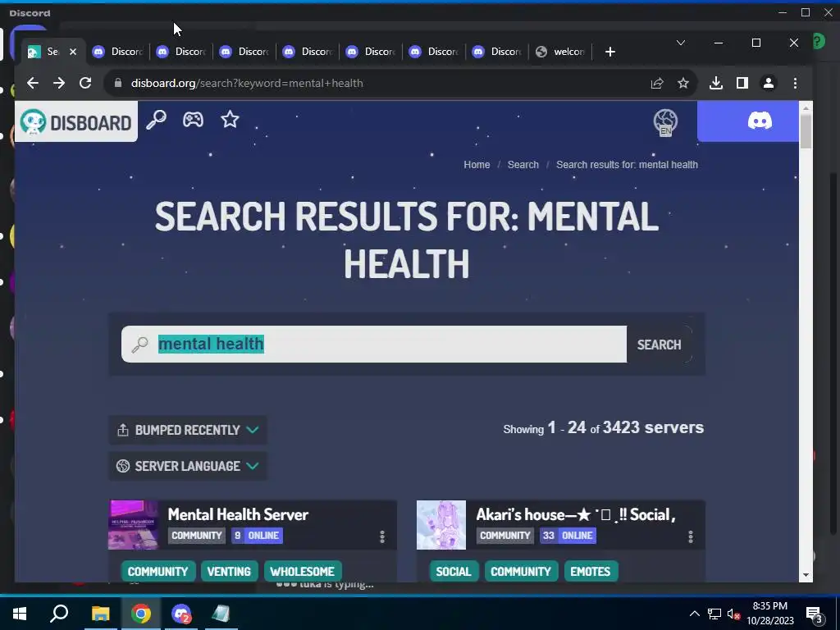Screen dimensions: 840x630
Task: Click the browser address bar URL
Action: 247,83
